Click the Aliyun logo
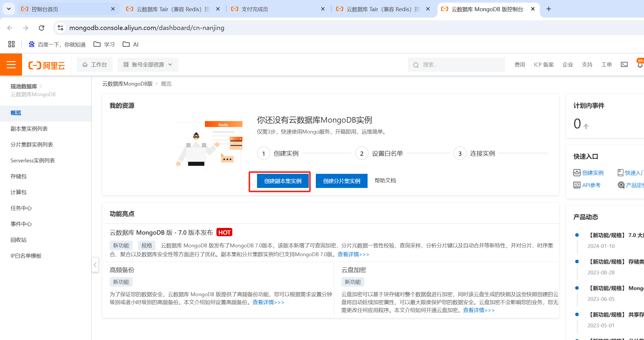 pyautogui.click(x=46, y=65)
